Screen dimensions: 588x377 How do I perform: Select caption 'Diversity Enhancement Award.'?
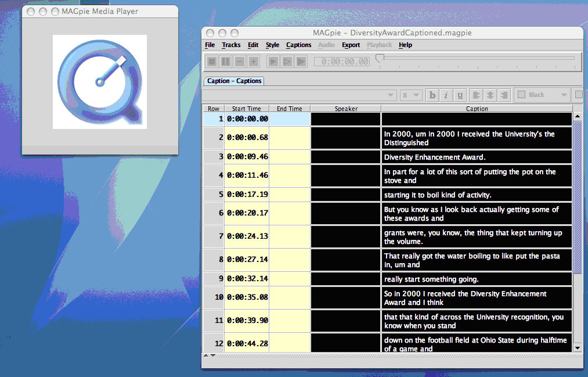pos(477,157)
